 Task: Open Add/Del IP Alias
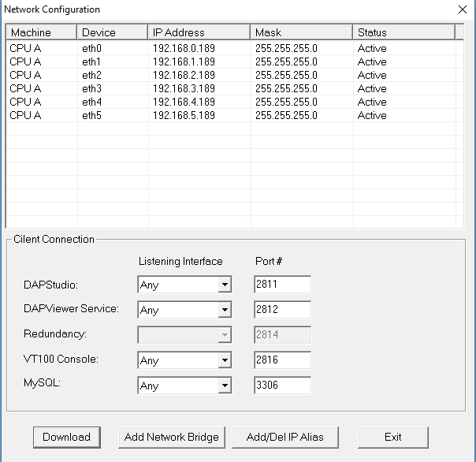[x=284, y=437]
